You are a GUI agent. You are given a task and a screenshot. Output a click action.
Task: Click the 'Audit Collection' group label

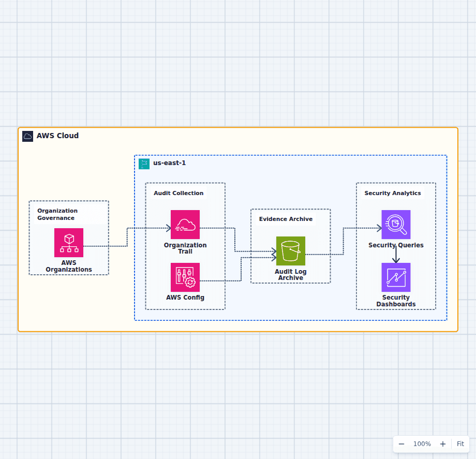point(178,193)
